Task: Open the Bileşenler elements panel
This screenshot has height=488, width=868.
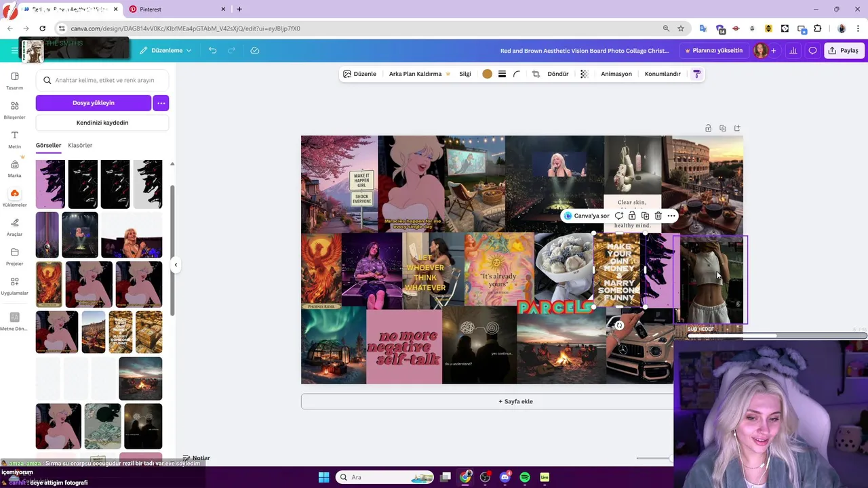Action: click(x=14, y=110)
